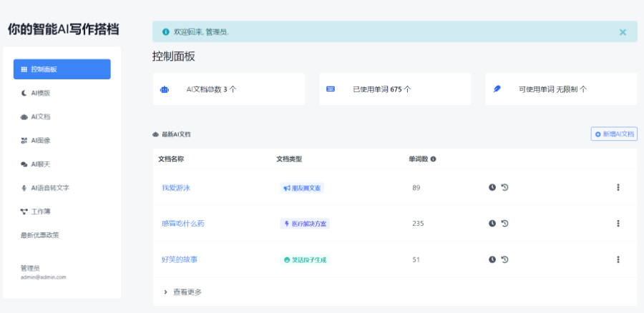Open the more options menu for 我爱游泳
This screenshot has height=313, width=644.
(618, 187)
